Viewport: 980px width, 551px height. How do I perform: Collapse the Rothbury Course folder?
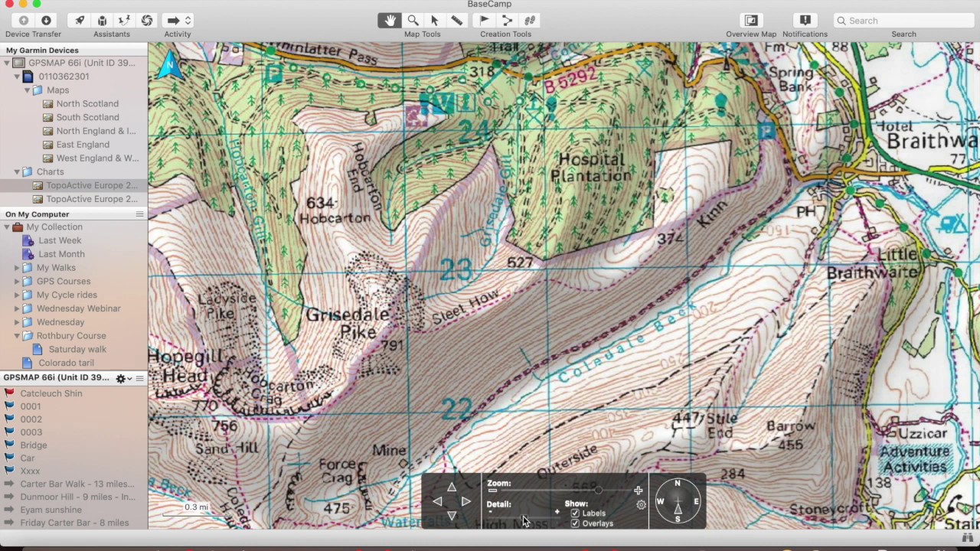click(17, 336)
